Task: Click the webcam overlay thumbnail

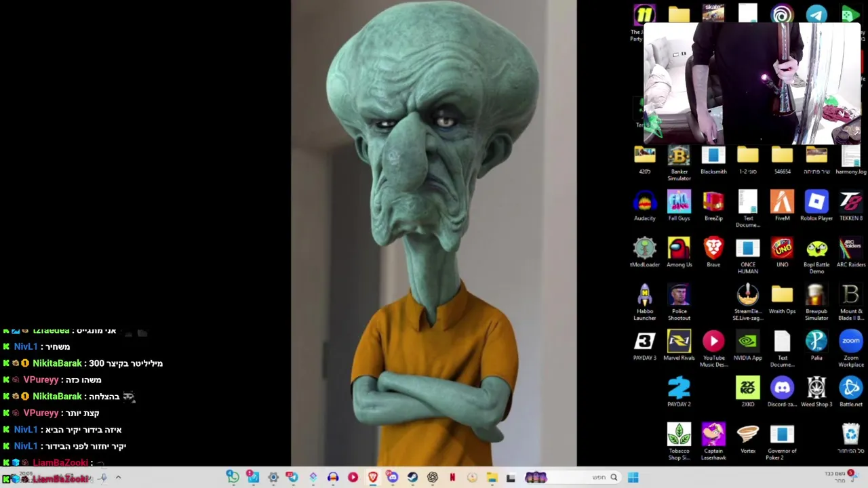Action: pyautogui.click(x=751, y=83)
